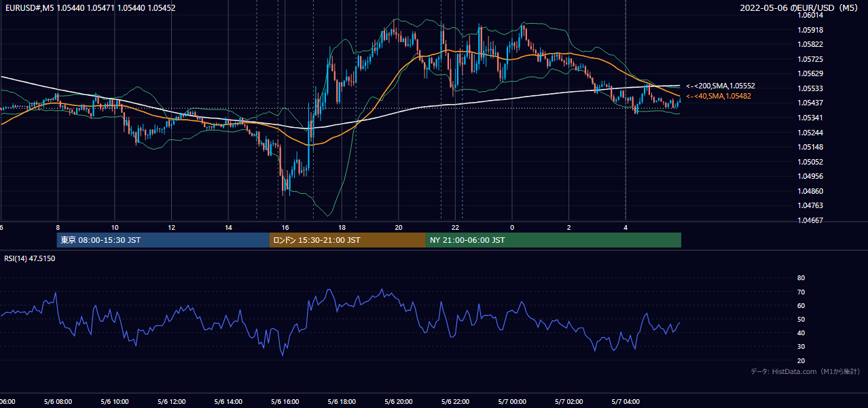The image size is (868, 408).
Task: Click hour 18 on price chart time axis
Action: [x=342, y=227]
